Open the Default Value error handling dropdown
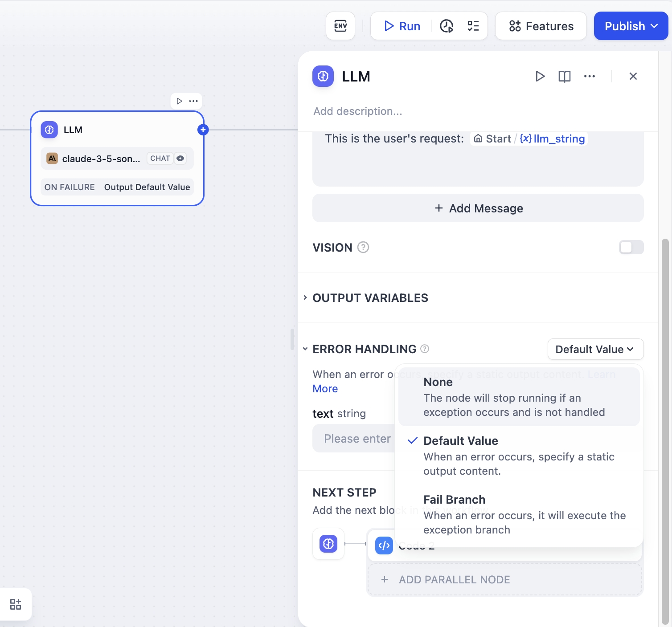 click(595, 350)
